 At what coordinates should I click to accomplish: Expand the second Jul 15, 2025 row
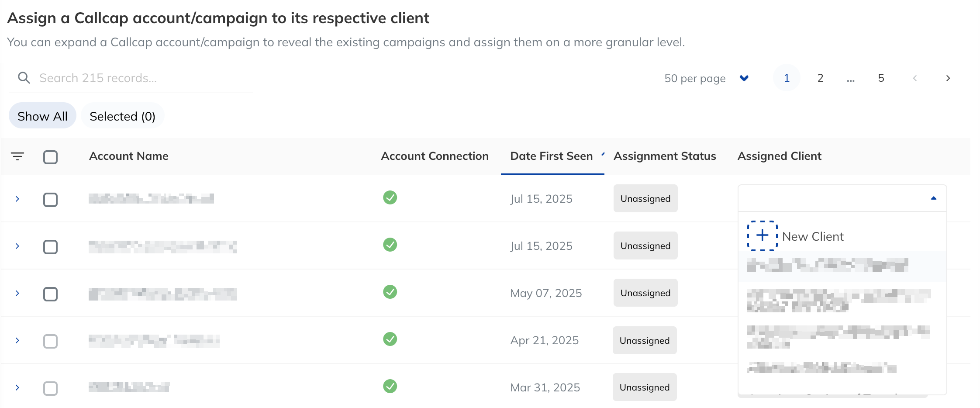coord(17,246)
